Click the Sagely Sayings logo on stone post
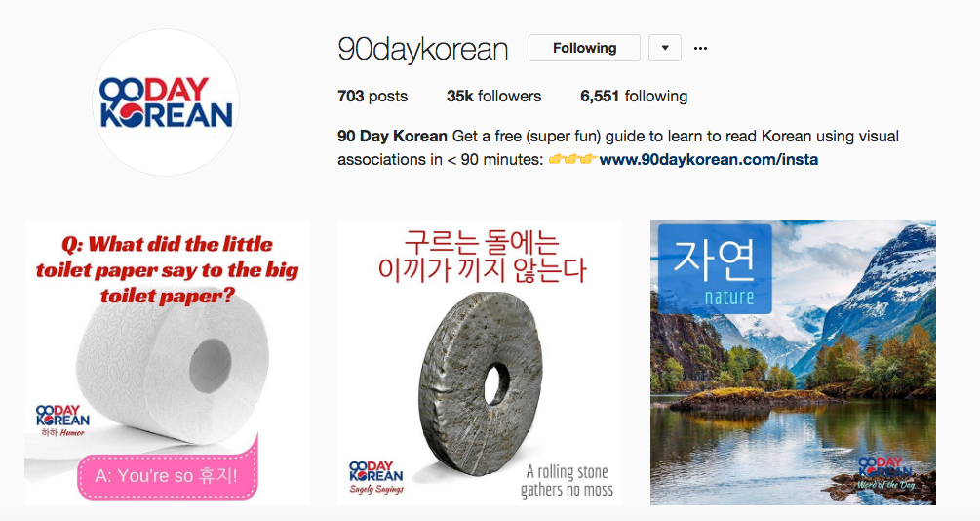980x521 pixels. coord(376,477)
